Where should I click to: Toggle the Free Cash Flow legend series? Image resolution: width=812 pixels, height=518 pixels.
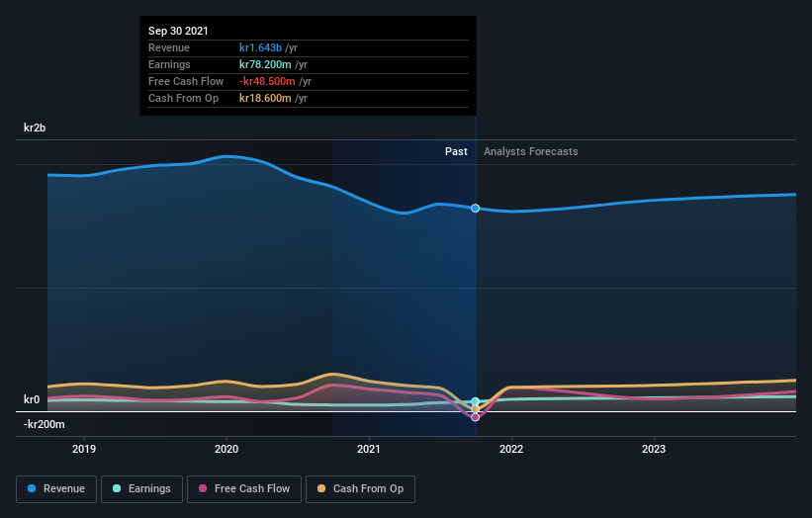244,489
